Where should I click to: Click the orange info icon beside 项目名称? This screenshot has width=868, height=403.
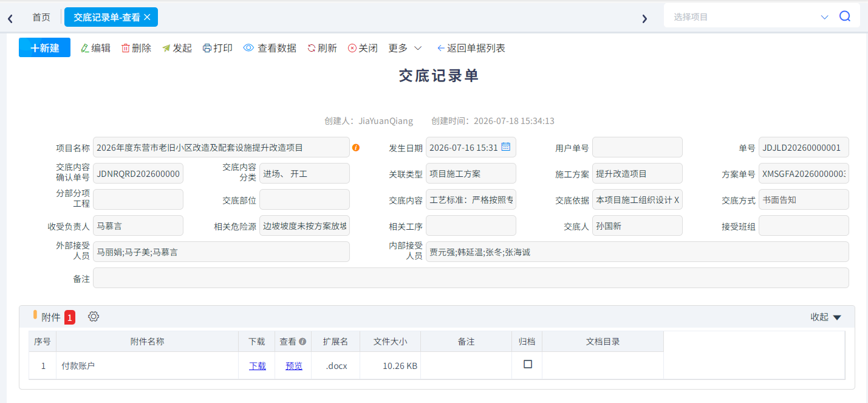[x=356, y=147]
